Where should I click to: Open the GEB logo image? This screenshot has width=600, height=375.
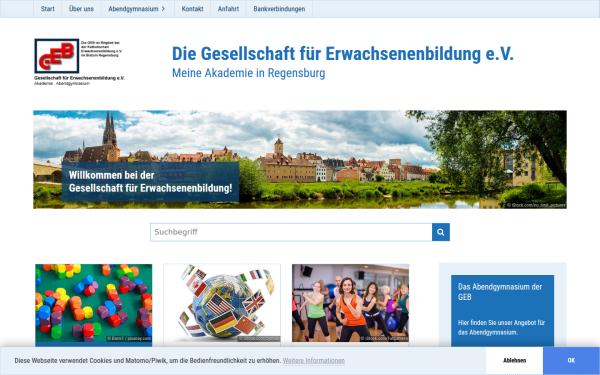coord(80,62)
